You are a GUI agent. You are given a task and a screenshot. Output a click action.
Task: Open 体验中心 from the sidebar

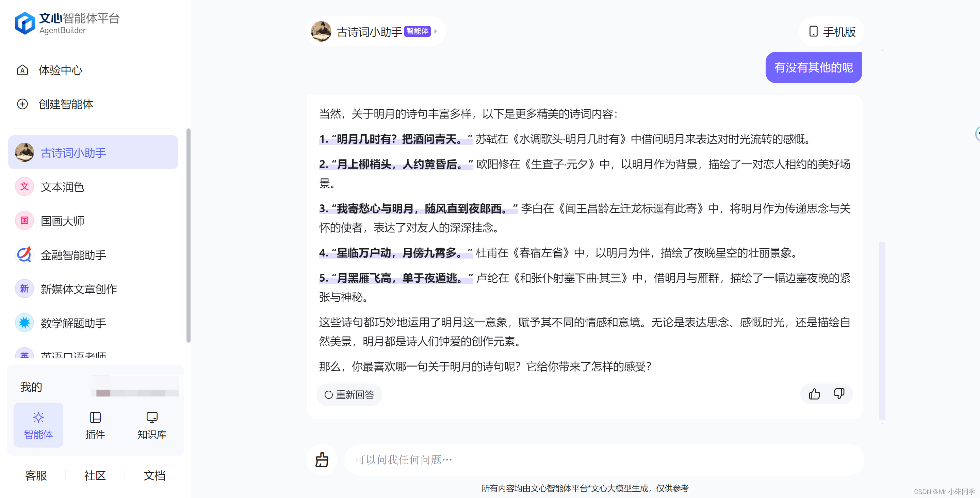point(60,70)
